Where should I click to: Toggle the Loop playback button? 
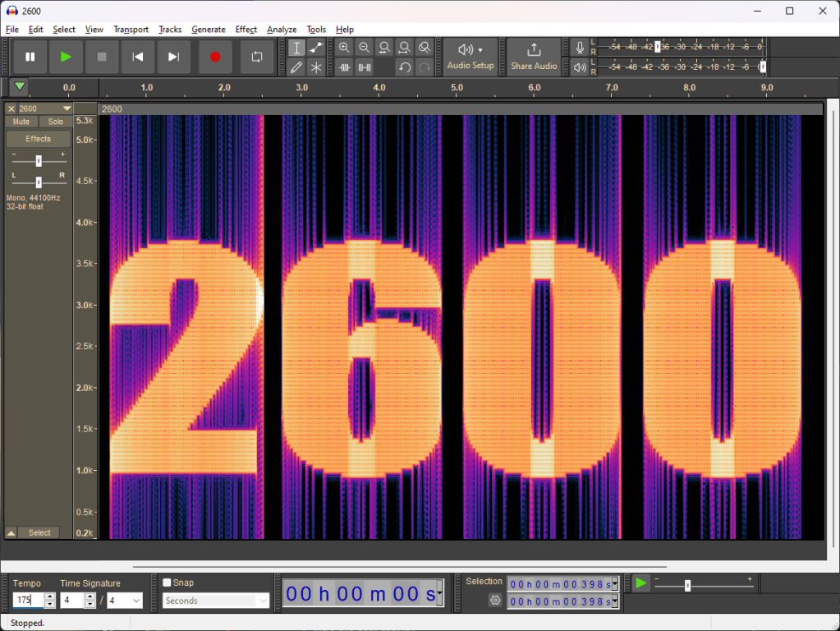257,58
